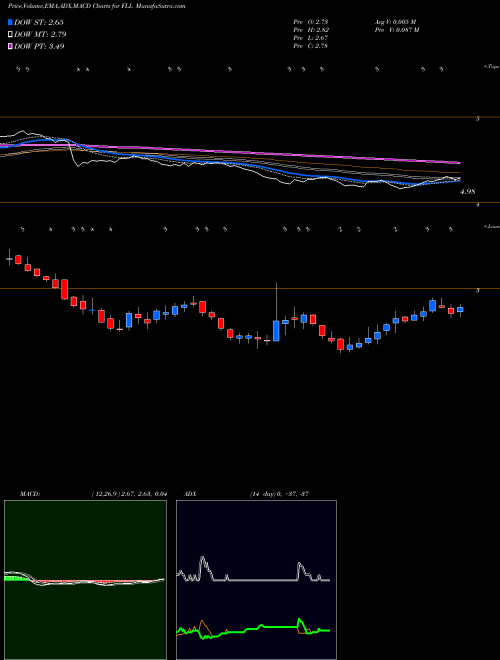The width and height of the screenshot is (500, 660).
Task: Click the blue candle with the tall upper wick
Action: 276,330
